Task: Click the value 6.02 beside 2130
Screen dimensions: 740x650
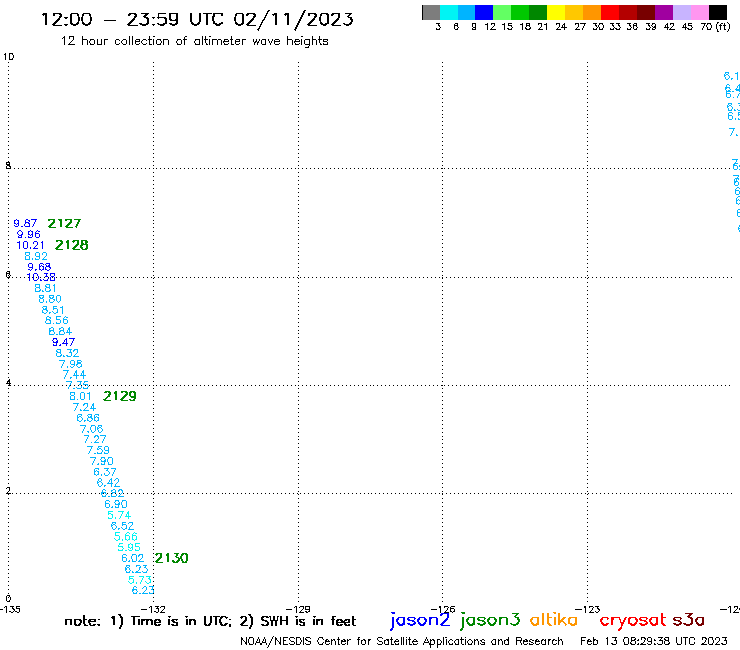Action: 133,558
